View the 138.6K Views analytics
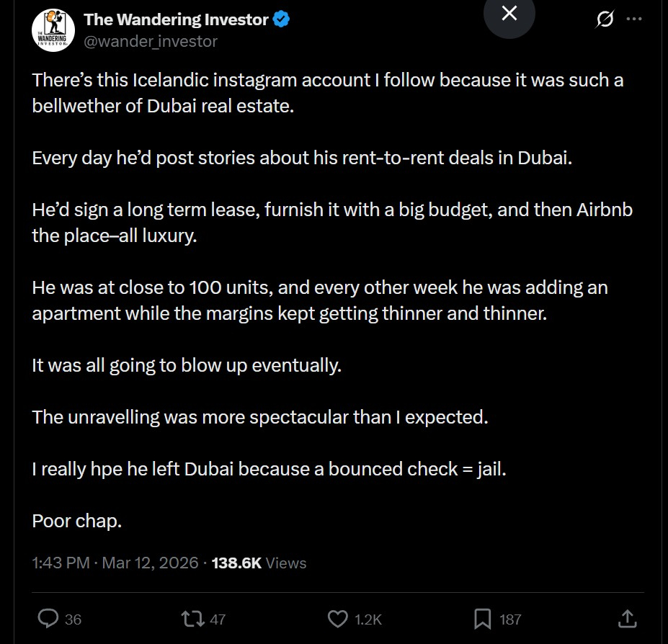Screen dimensions: 668x644 pyautogui.click(x=259, y=563)
